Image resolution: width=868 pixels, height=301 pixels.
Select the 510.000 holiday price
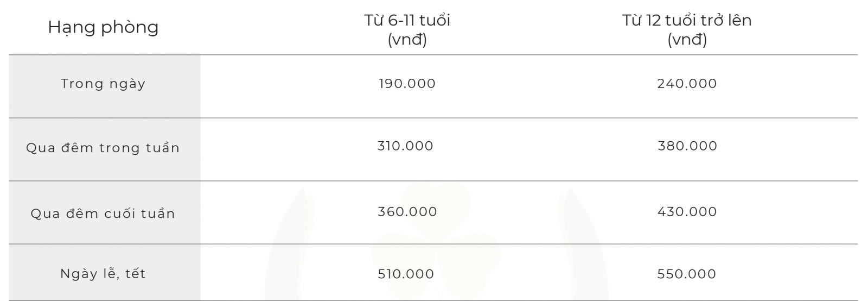coord(406,274)
